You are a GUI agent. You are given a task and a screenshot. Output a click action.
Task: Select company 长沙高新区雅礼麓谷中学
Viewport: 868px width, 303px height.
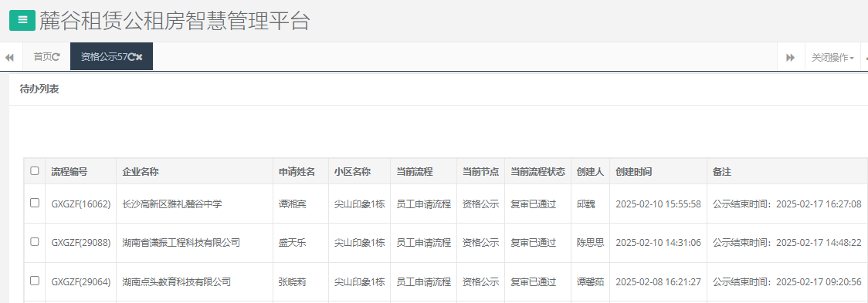tap(172, 204)
